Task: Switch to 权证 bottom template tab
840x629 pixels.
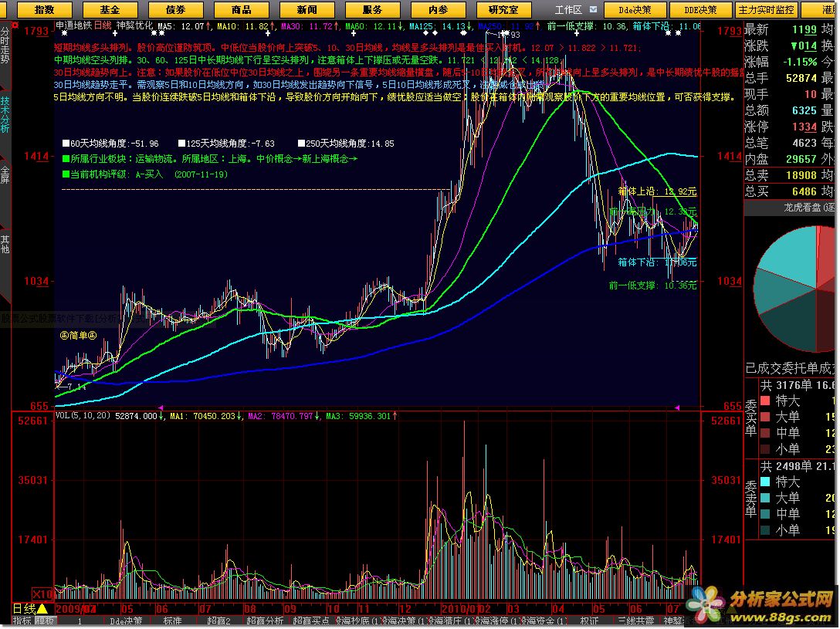Action: pos(589,621)
